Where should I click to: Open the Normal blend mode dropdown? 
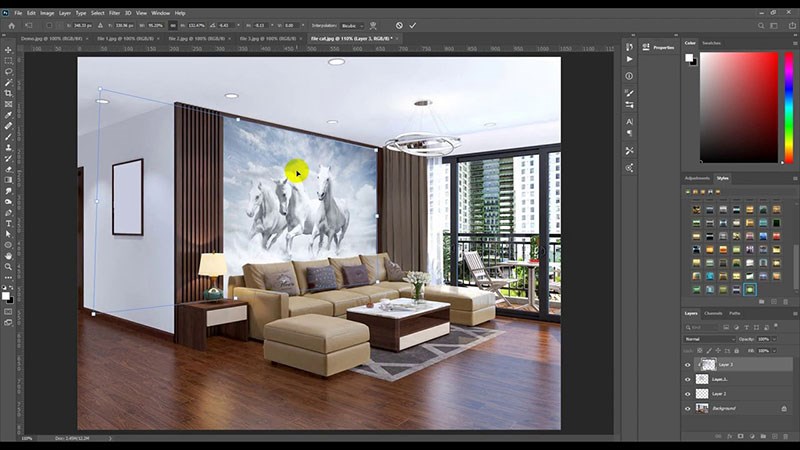pyautogui.click(x=709, y=339)
